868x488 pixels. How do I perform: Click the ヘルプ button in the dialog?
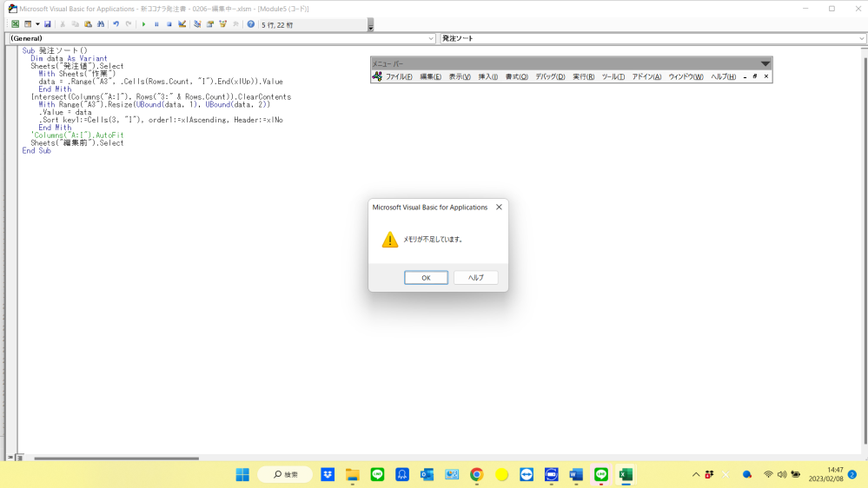tap(475, 278)
